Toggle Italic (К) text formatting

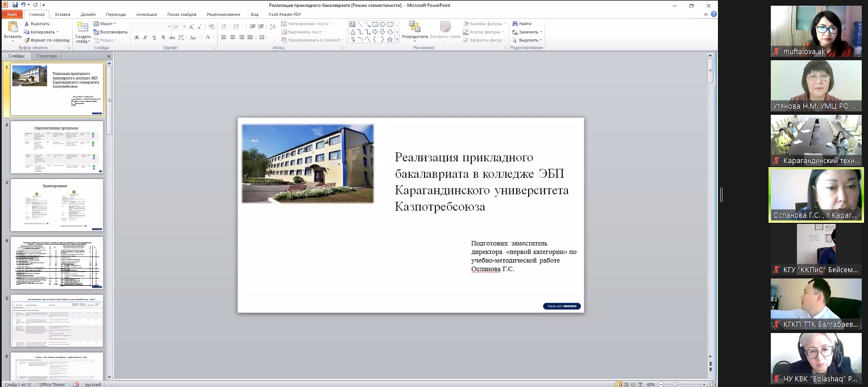point(146,38)
